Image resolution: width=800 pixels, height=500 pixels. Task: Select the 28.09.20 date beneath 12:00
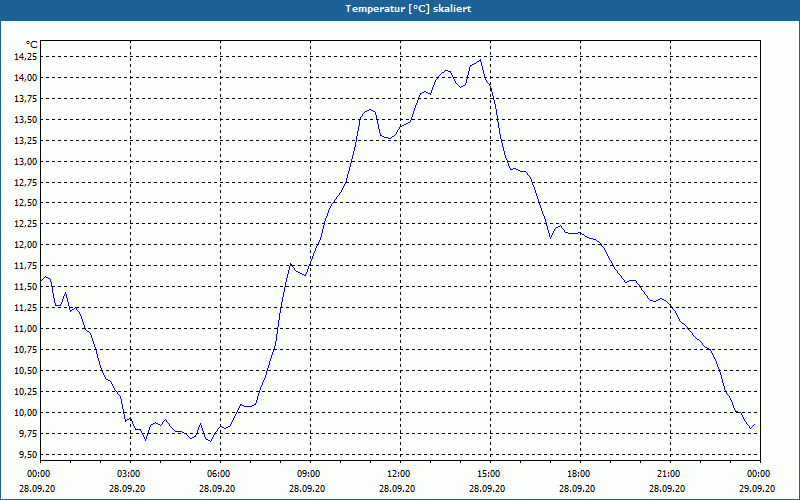coord(397,488)
